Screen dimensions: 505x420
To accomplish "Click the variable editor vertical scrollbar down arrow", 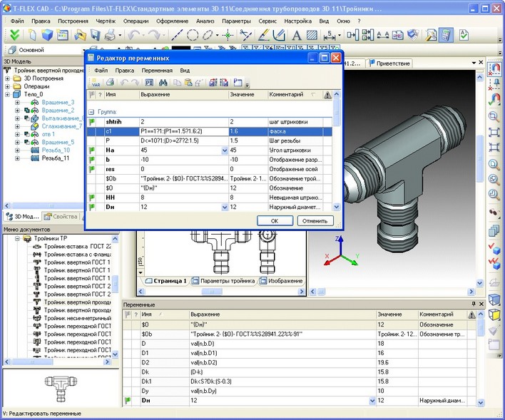I will [337, 207].
